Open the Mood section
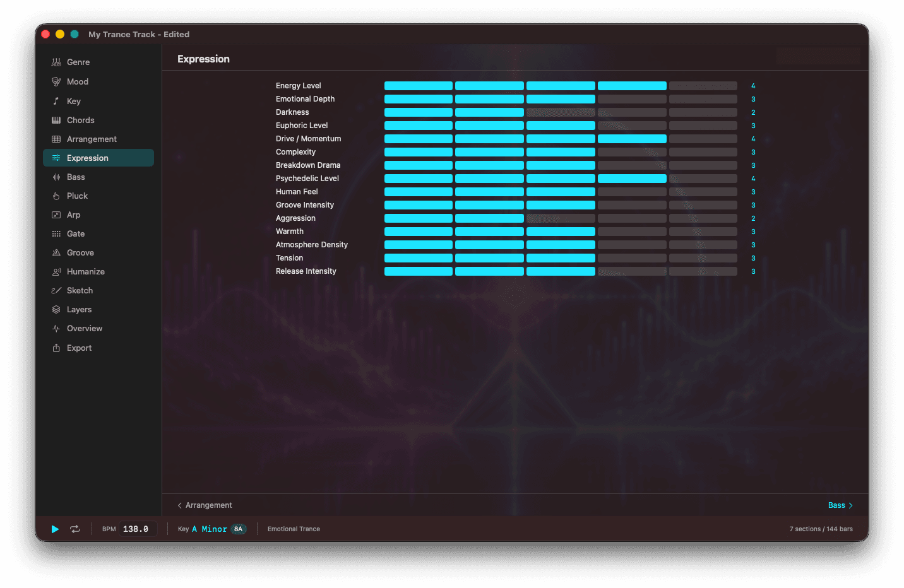The image size is (904, 588). pos(98,82)
